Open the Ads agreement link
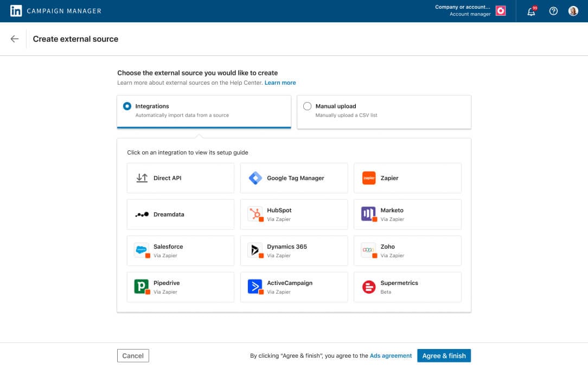This screenshot has height=368, width=588. click(x=391, y=356)
